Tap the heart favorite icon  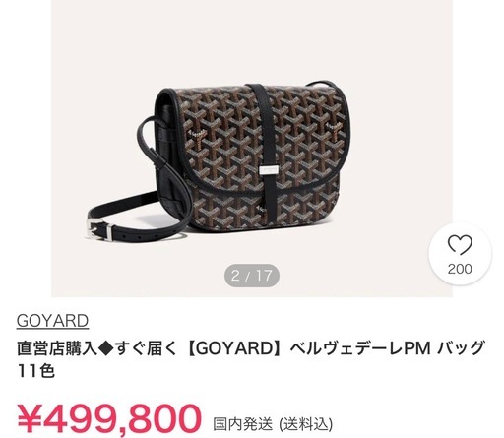click(460, 245)
